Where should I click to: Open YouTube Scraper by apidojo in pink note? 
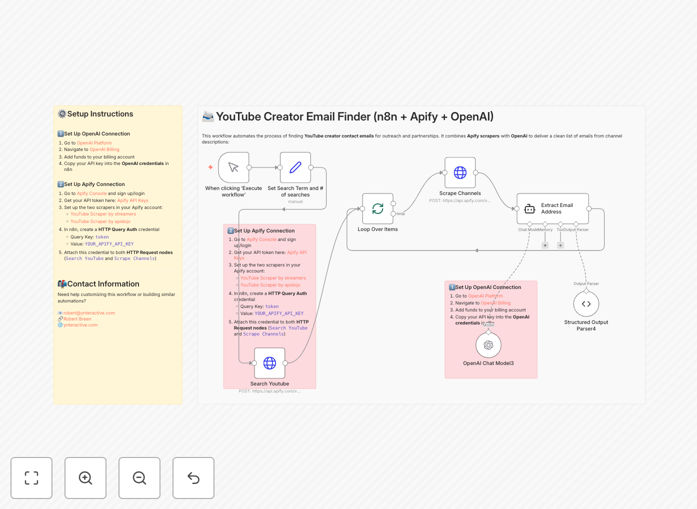(x=270, y=285)
